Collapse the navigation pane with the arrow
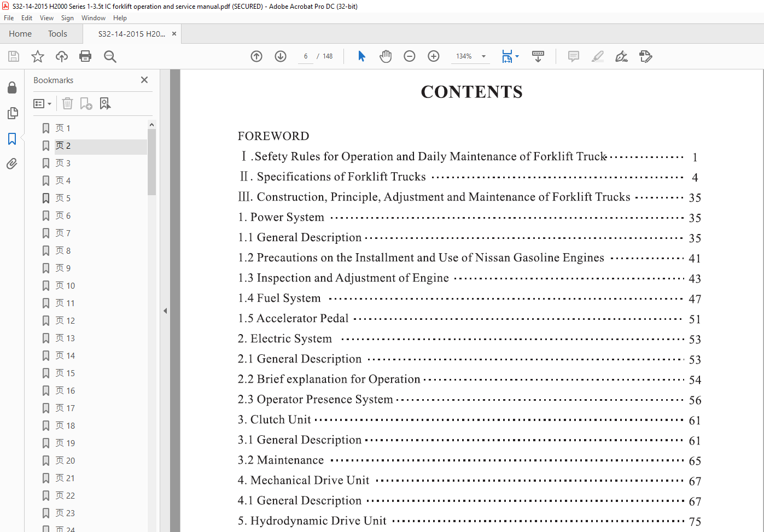Image resolution: width=764 pixels, height=532 pixels. 165,311
